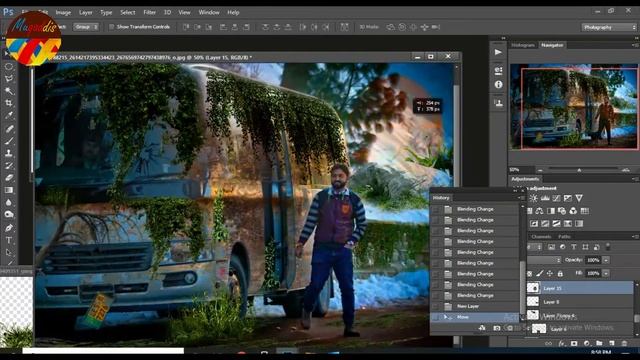640x360 pixels.
Task: Enable Show Transform Controls checkbox
Action: 111,27
